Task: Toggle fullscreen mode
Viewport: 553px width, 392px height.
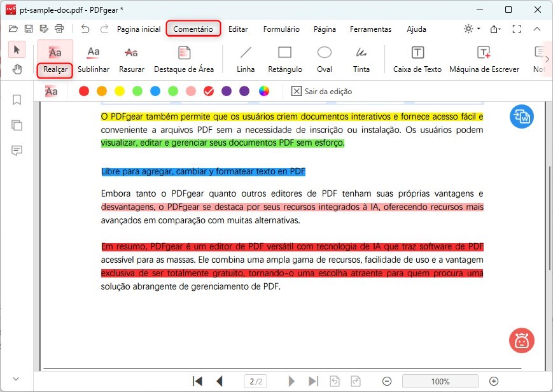Action: pos(517,29)
